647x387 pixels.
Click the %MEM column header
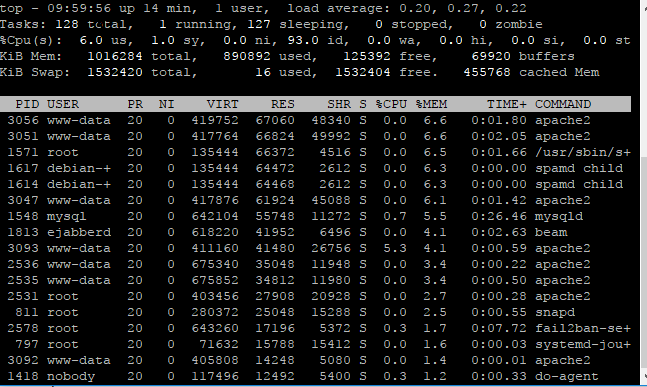click(431, 104)
